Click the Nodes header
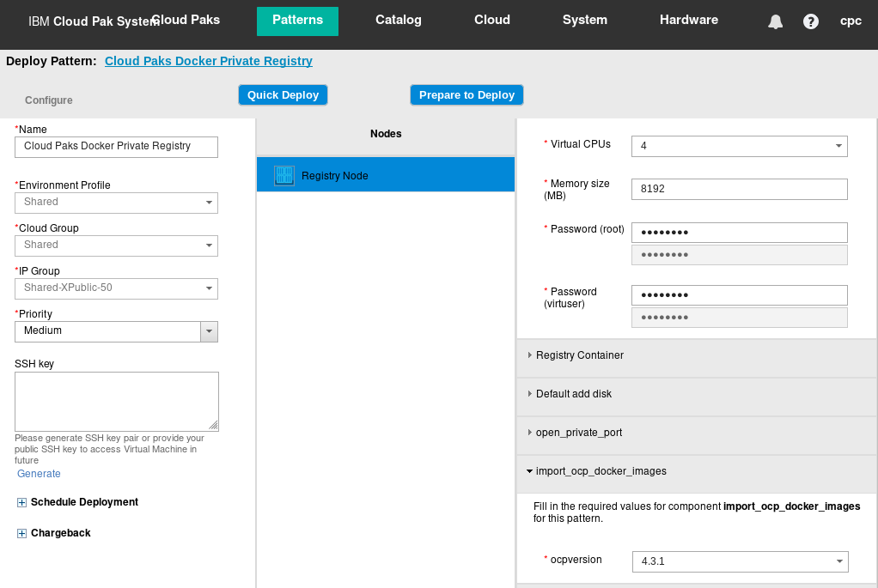The width and height of the screenshot is (878, 588). click(x=385, y=134)
